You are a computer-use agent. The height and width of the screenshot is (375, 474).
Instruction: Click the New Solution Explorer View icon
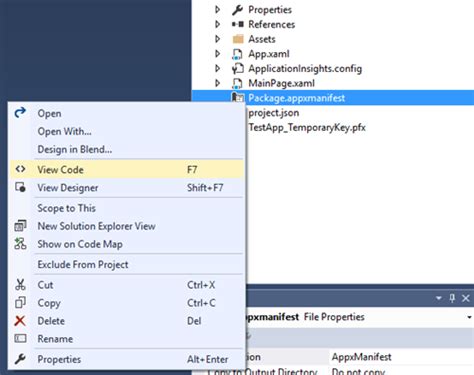tap(20, 226)
